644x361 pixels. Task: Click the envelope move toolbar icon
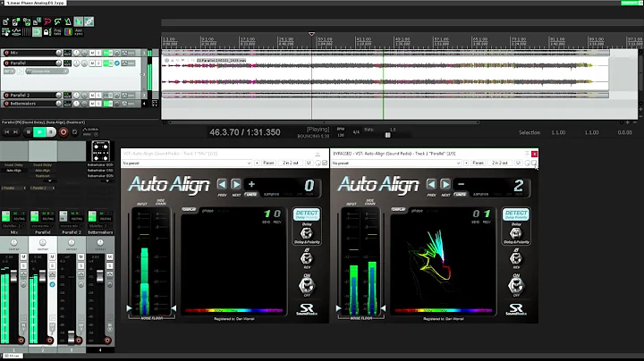point(16,31)
